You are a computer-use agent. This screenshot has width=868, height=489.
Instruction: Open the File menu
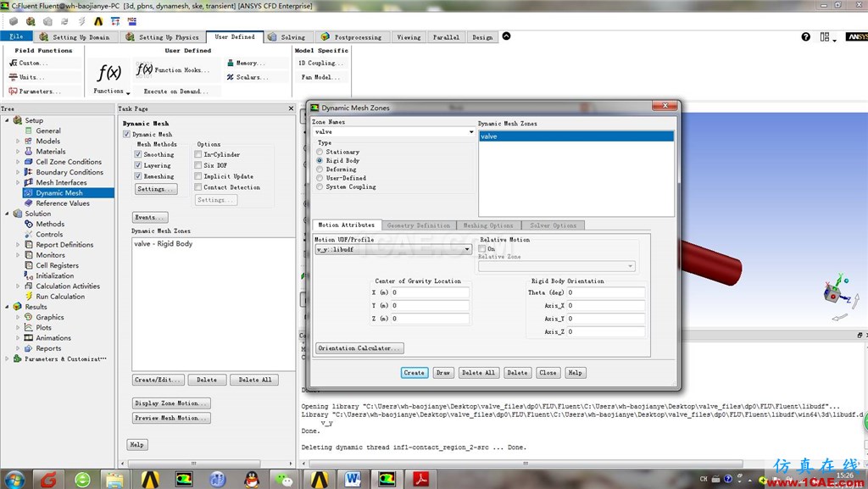tap(16, 36)
